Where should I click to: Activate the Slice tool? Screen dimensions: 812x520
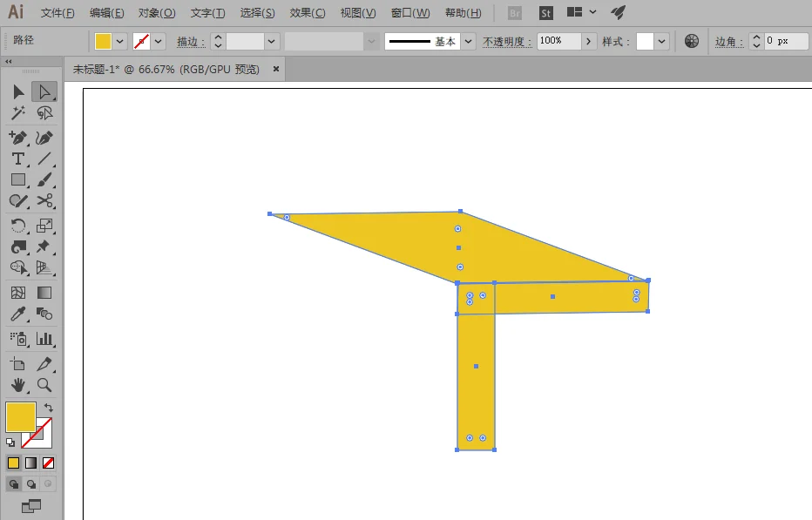coord(44,364)
